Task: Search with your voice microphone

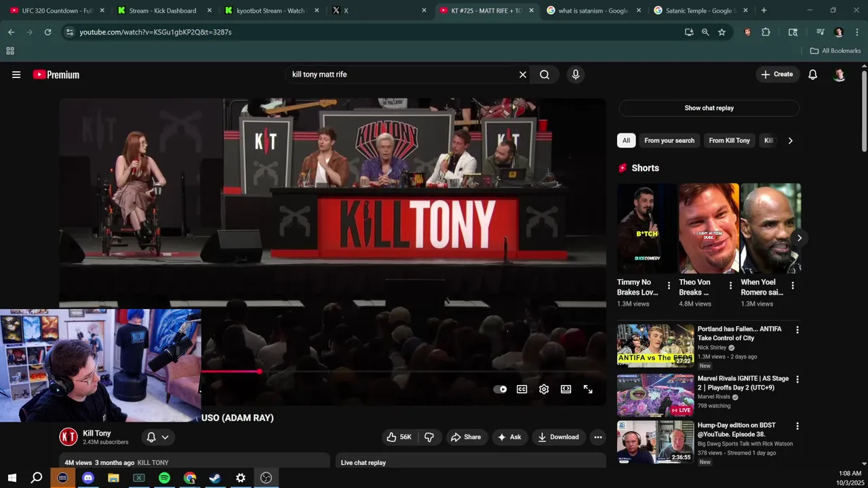Action: [576, 75]
